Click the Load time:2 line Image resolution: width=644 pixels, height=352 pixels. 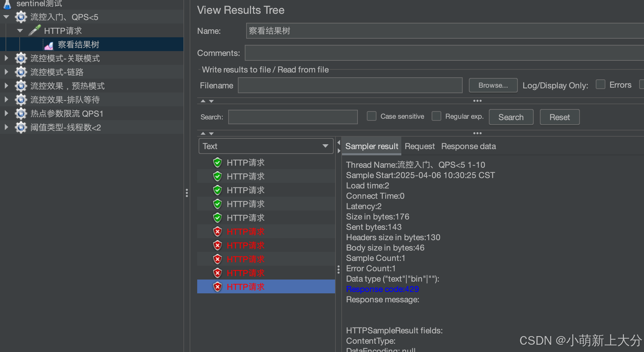[368, 186]
